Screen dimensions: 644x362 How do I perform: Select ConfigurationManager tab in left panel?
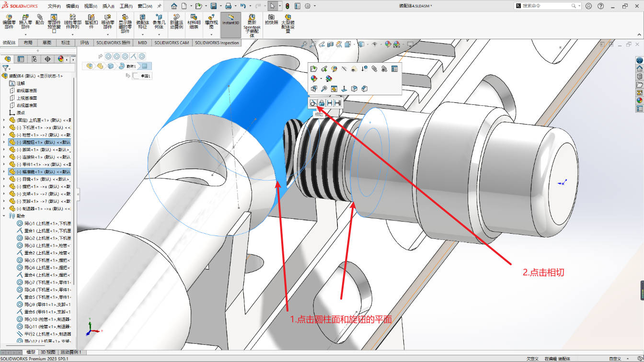34,59
